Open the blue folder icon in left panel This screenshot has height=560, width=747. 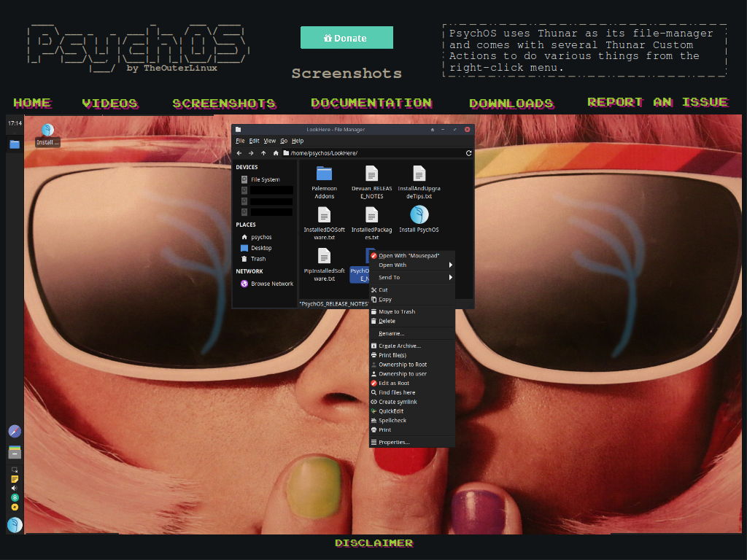click(x=15, y=144)
